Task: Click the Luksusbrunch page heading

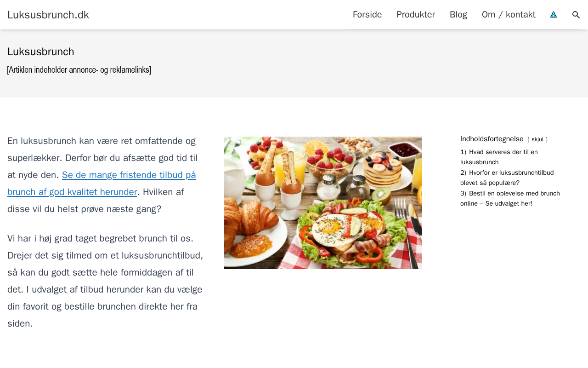Action: (41, 52)
